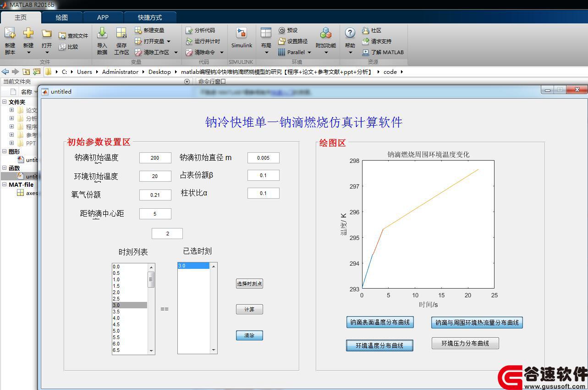
Task: Open Simulink from the toolstrip
Action: tap(242, 38)
